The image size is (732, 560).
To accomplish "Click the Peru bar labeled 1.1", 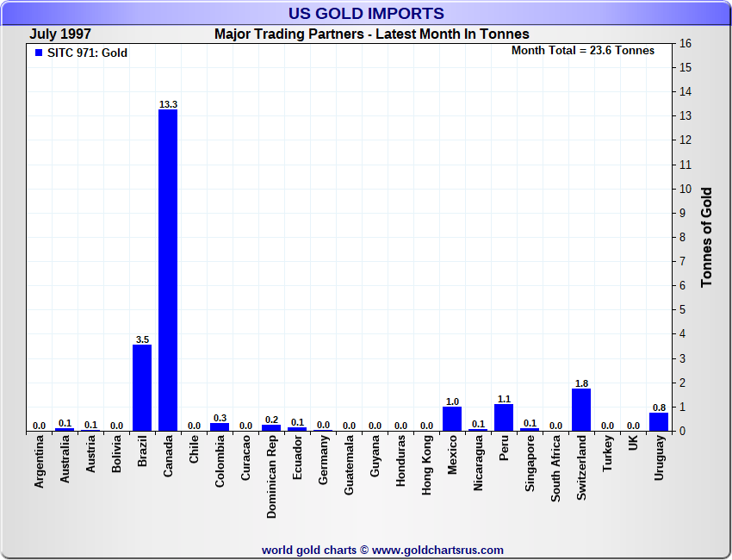I will click(x=504, y=418).
